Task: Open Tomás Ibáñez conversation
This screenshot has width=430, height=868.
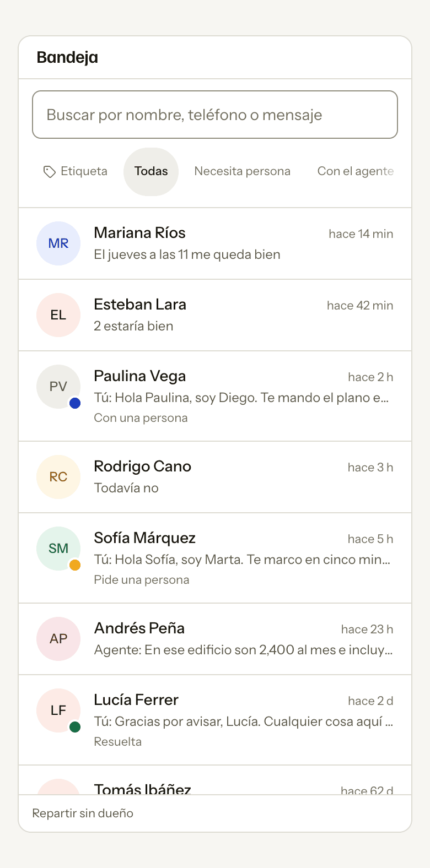Action: coord(215,780)
